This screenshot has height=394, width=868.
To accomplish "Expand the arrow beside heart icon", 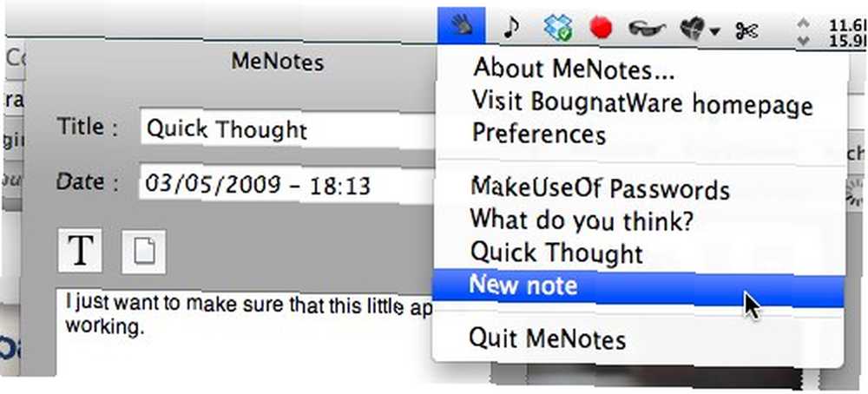I will click(714, 31).
